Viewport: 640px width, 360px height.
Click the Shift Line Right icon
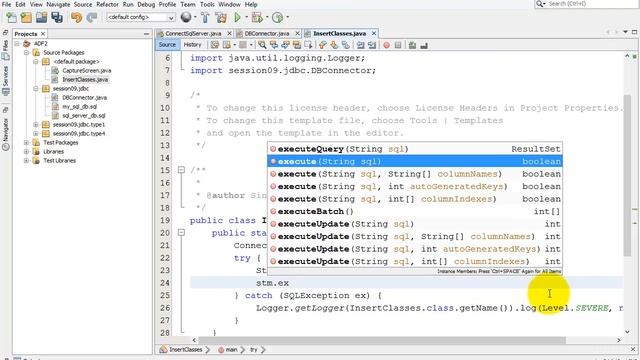(372, 45)
